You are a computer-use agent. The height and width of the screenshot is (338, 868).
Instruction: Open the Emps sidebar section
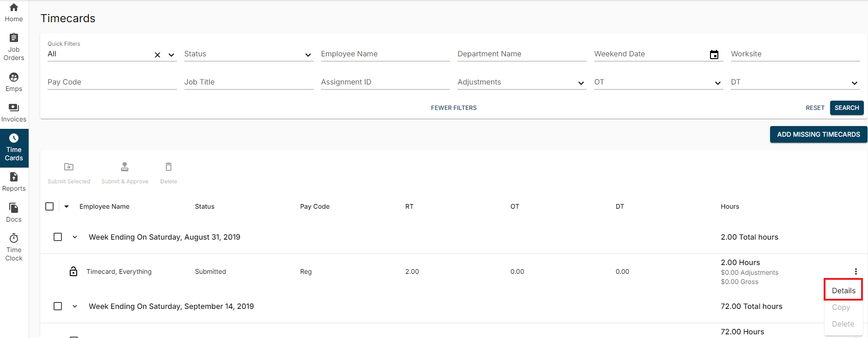[14, 82]
